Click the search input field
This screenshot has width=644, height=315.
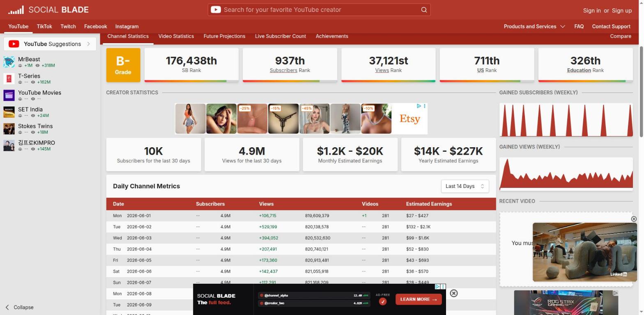319,10
